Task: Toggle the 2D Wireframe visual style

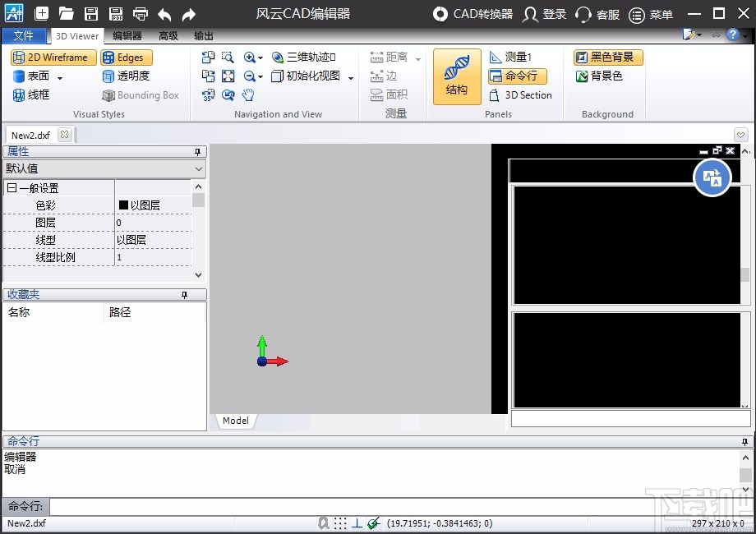Action: [53, 58]
